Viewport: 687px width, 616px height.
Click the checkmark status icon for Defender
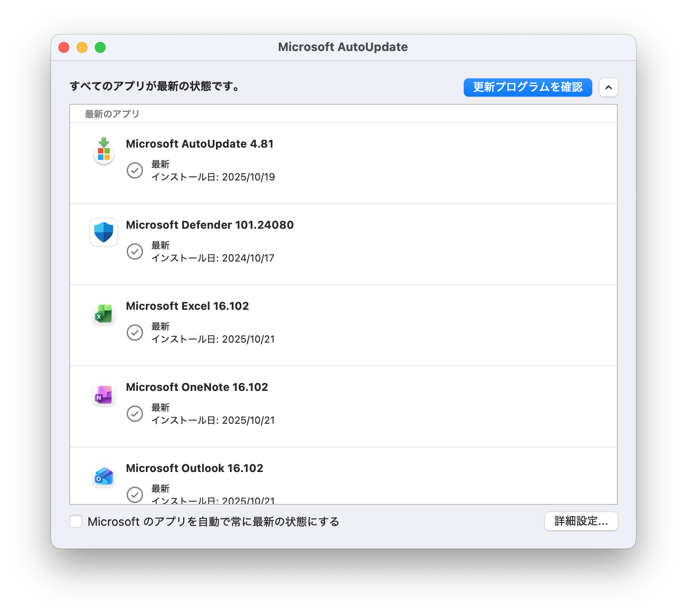(135, 252)
